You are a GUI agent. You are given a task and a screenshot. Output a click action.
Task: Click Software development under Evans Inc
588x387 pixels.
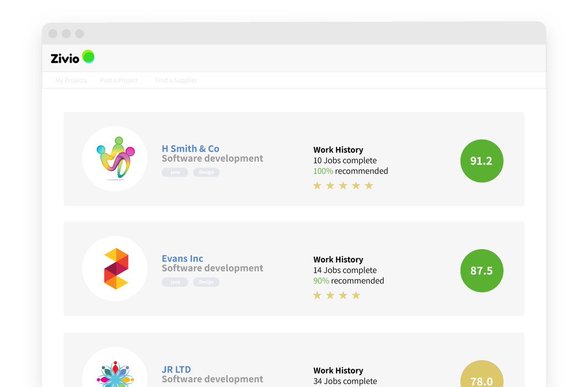click(x=213, y=268)
